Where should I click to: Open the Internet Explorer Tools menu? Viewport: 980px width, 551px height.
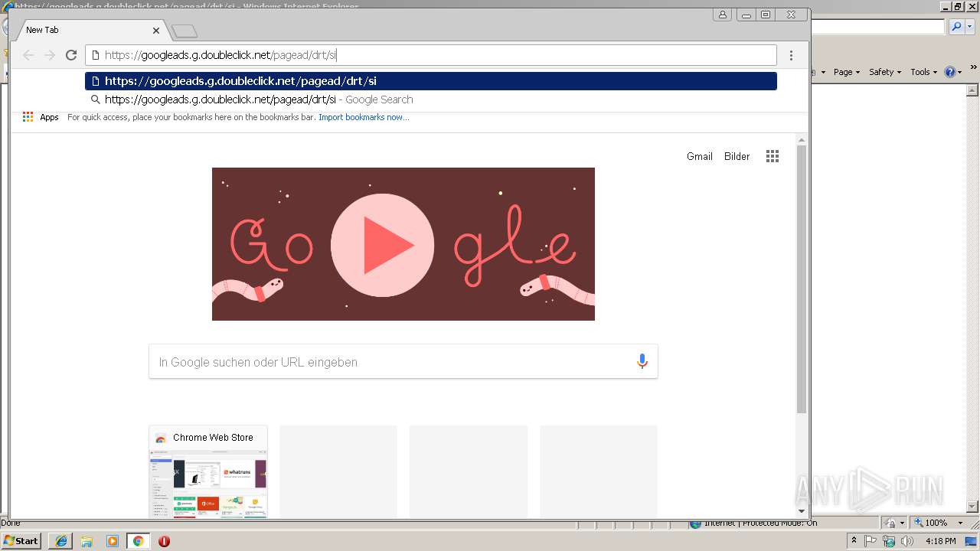pyautogui.click(x=923, y=72)
